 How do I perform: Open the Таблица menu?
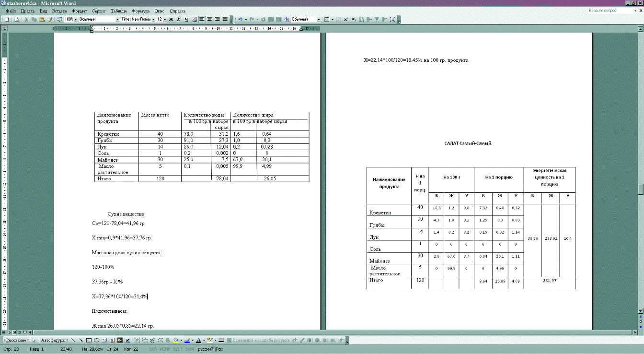click(119, 11)
